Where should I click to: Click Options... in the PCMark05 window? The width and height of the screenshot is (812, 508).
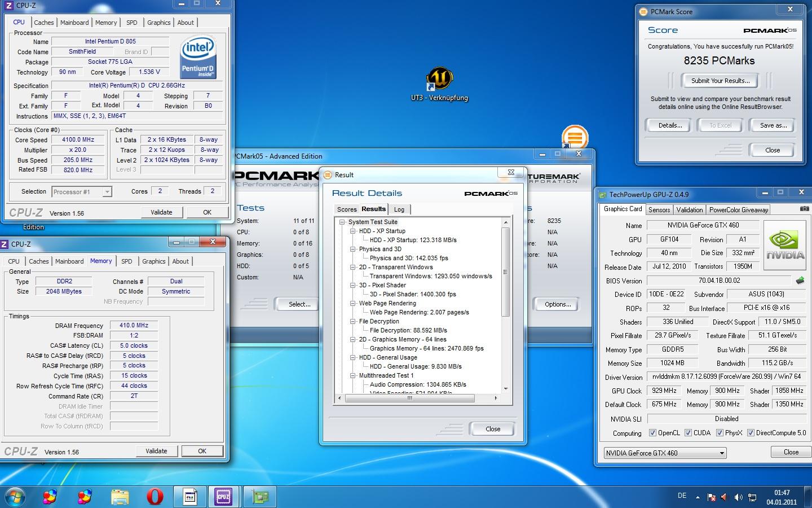coord(557,304)
